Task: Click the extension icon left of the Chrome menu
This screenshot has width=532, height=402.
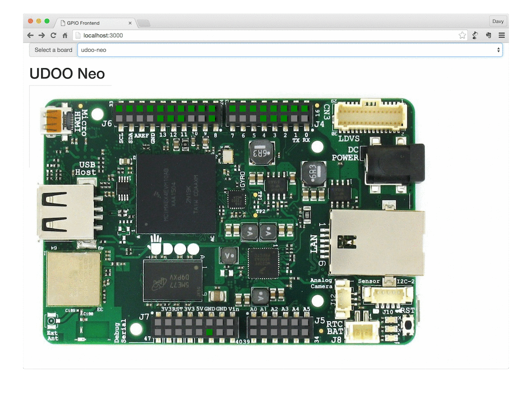Action: 489,35
